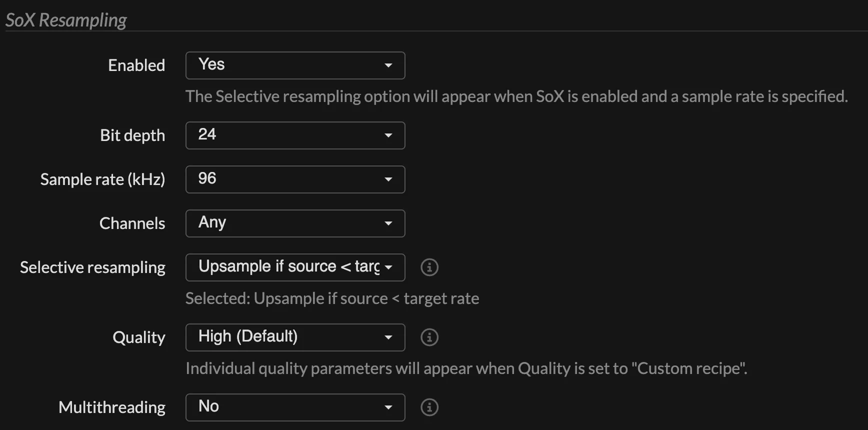Viewport: 868px width, 430px height.
Task: Open the info icon next to Quality
Action: coord(429,337)
